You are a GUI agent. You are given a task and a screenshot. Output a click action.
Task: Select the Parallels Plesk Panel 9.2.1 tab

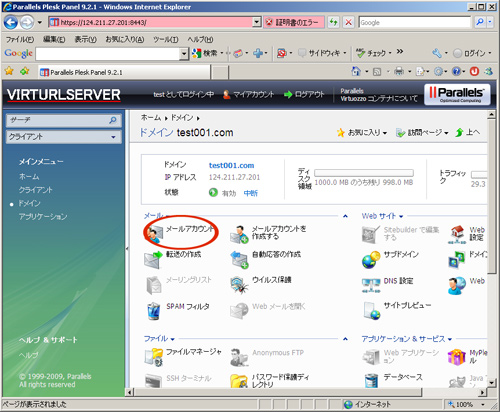click(x=123, y=72)
